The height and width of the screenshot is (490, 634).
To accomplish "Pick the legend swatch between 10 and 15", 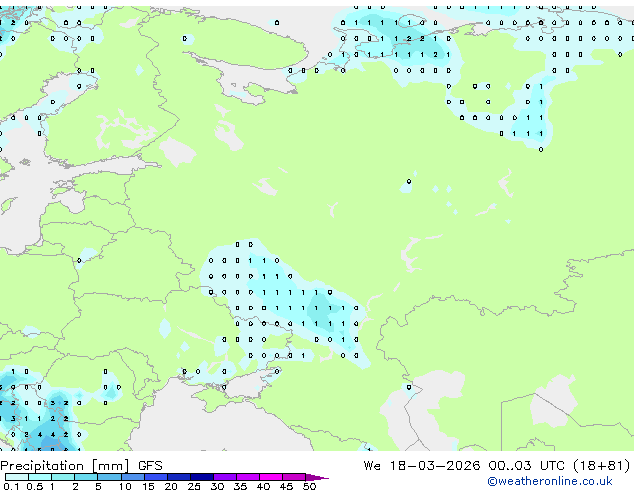I will [x=133, y=477].
